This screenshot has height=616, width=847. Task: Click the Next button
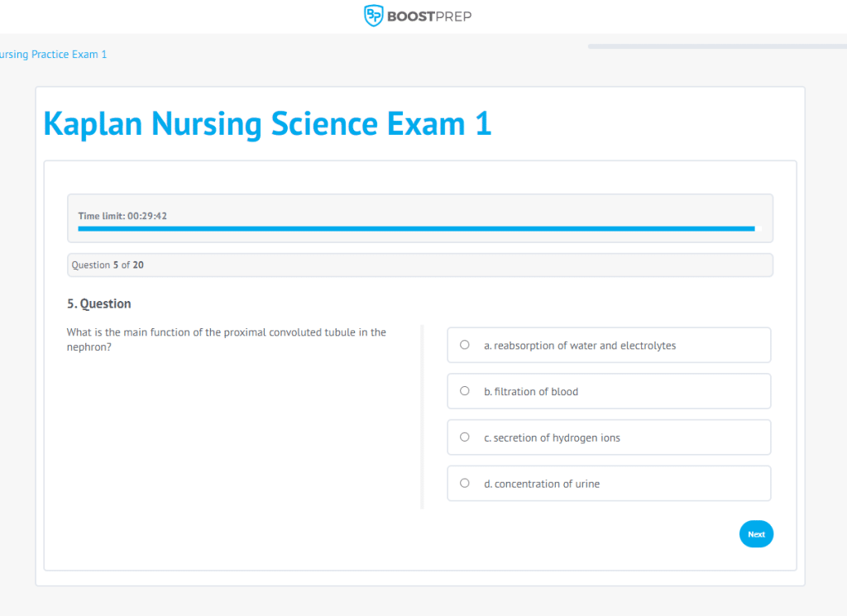pos(755,533)
